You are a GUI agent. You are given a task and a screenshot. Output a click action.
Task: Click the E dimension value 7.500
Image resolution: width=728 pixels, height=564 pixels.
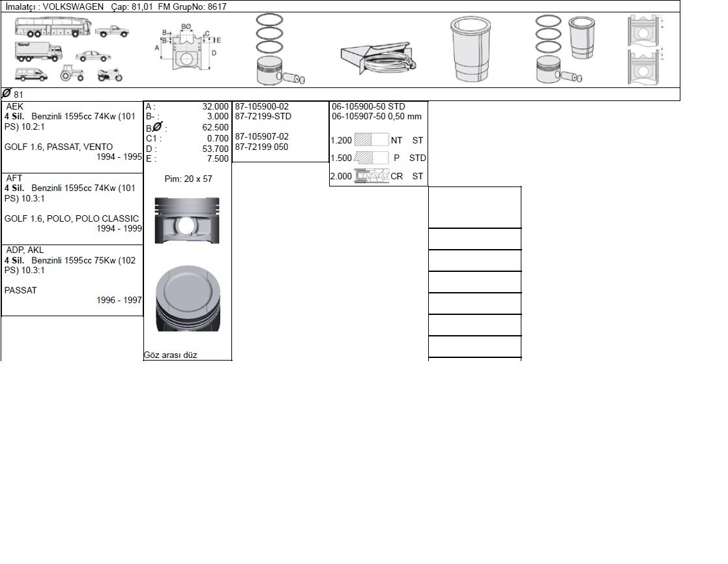(218, 158)
